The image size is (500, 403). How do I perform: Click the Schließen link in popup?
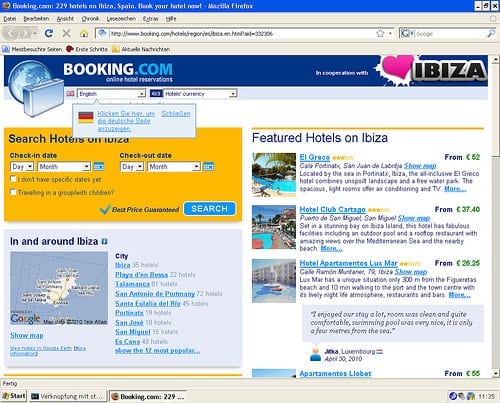coord(176,114)
